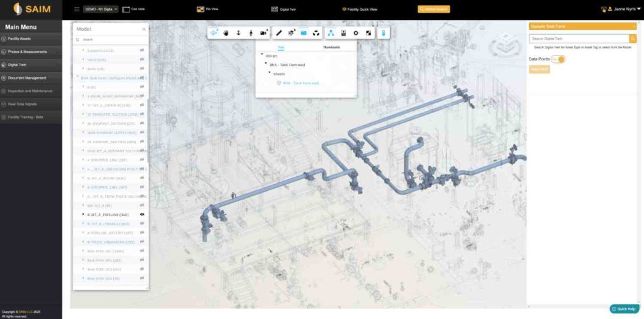Activate the First Person walk tool
Viewport: 644px width, 319px height.
[x=250, y=33]
